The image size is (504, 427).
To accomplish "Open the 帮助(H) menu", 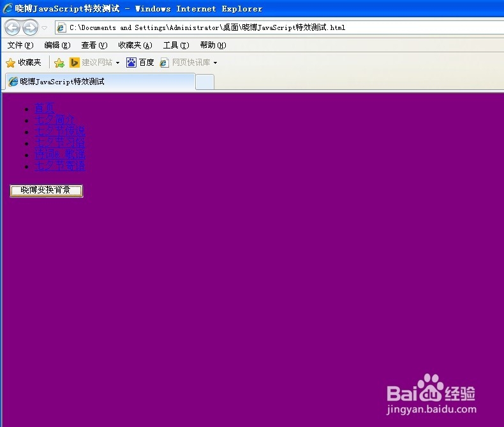I will tap(213, 45).
